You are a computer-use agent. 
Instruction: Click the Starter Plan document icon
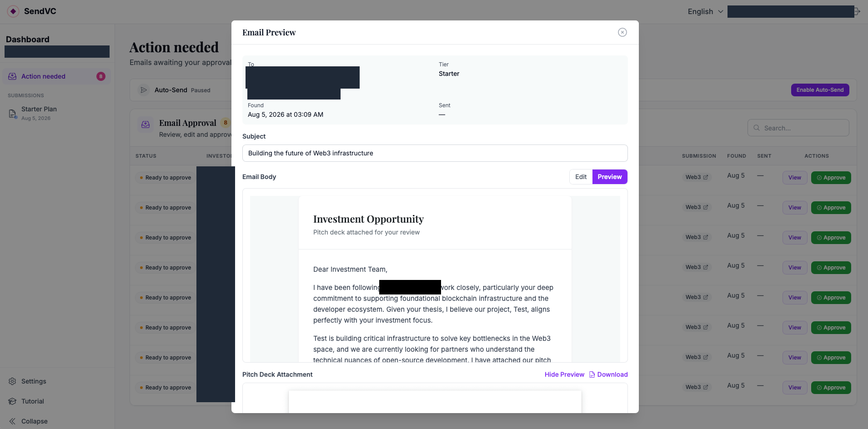tap(13, 114)
